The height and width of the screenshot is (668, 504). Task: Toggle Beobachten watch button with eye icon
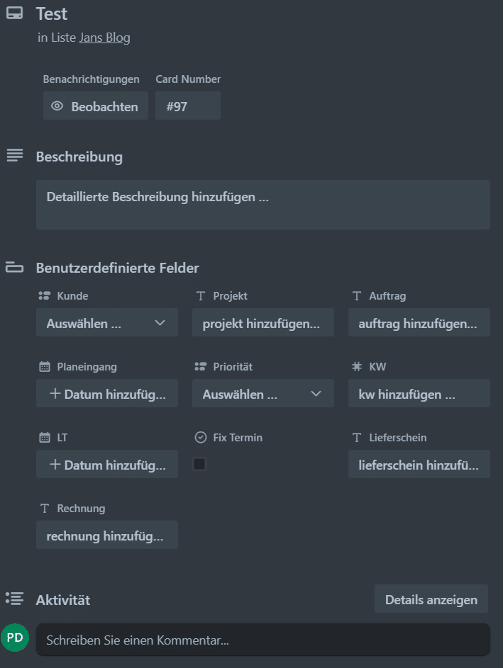(x=95, y=106)
